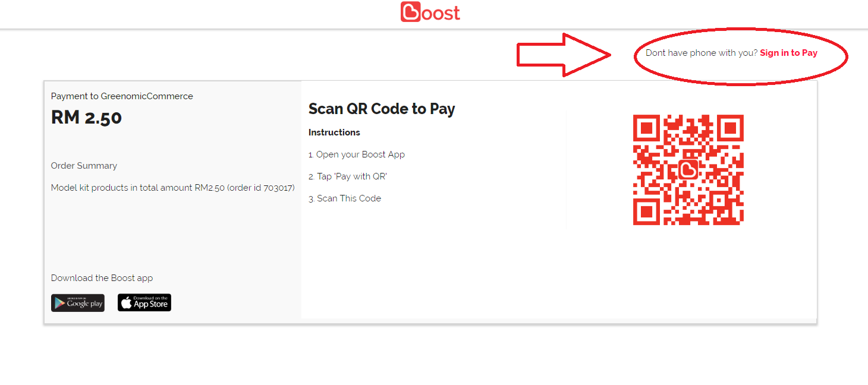The height and width of the screenshot is (385, 868).
Task: Click the RM 2.50 amount text
Action: pos(86,117)
